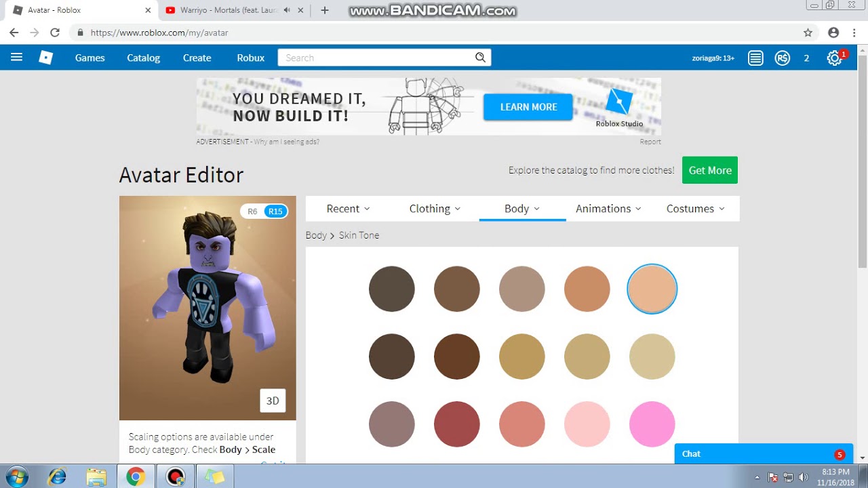Expand the Clothing dropdown tab

435,209
